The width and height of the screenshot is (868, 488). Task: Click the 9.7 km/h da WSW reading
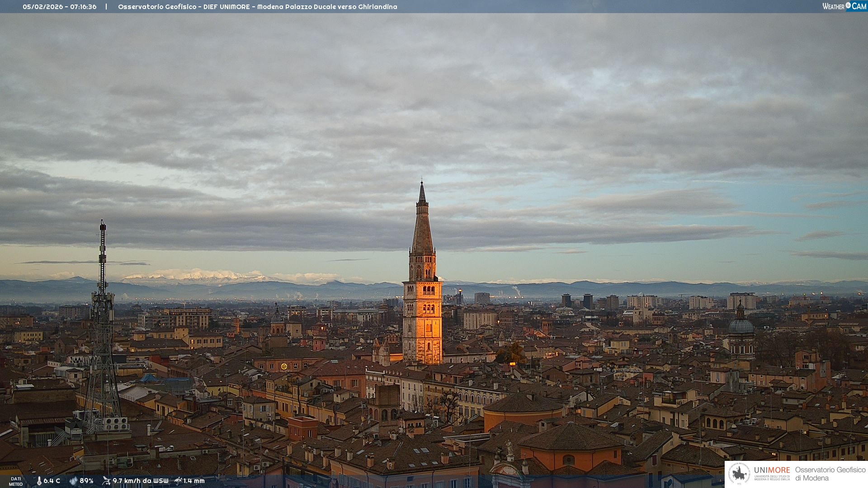click(x=140, y=481)
